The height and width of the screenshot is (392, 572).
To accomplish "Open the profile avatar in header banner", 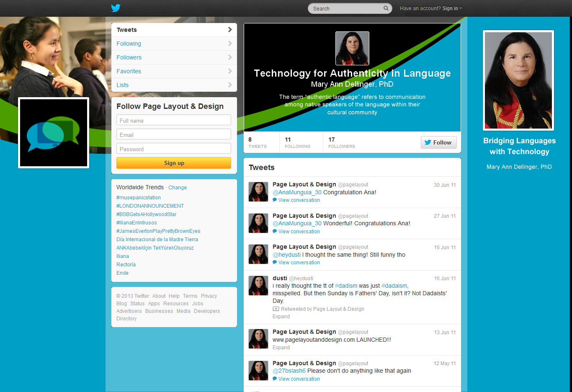I will pyautogui.click(x=352, y=49).
